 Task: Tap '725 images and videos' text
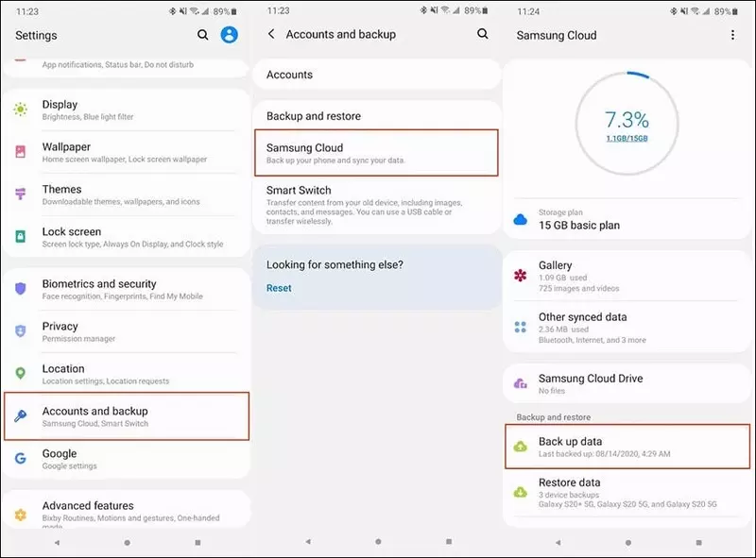point(579,288)
